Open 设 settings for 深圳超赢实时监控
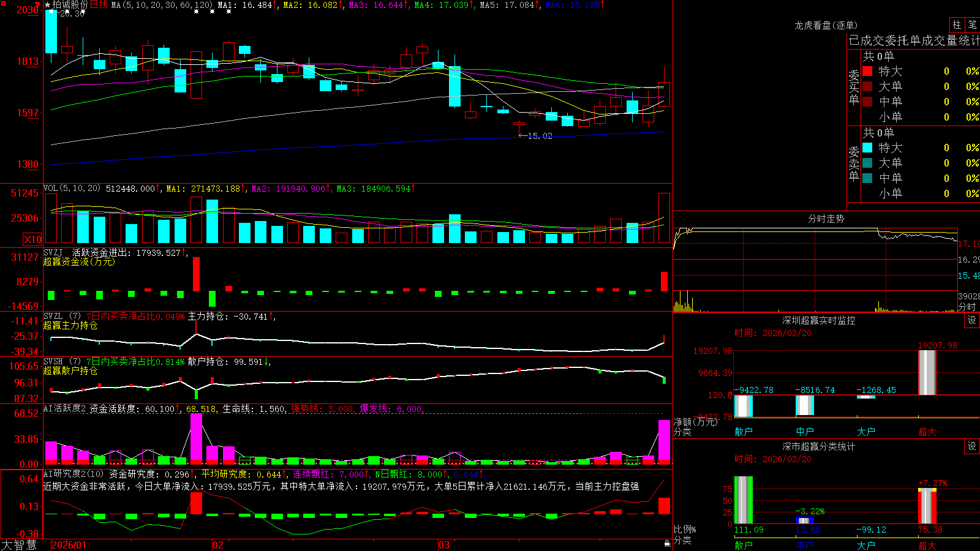The height and width of the screenshot is (551, 980). pos(972,320)
